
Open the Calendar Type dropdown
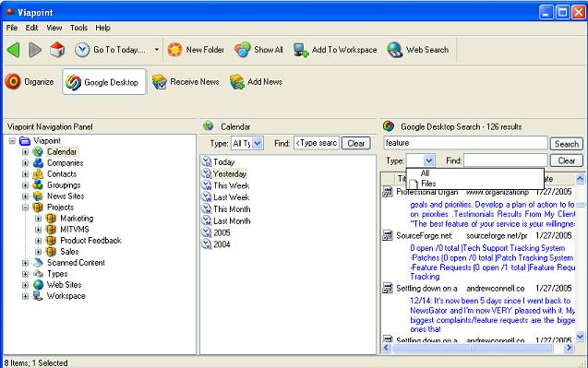pos(258,143)
